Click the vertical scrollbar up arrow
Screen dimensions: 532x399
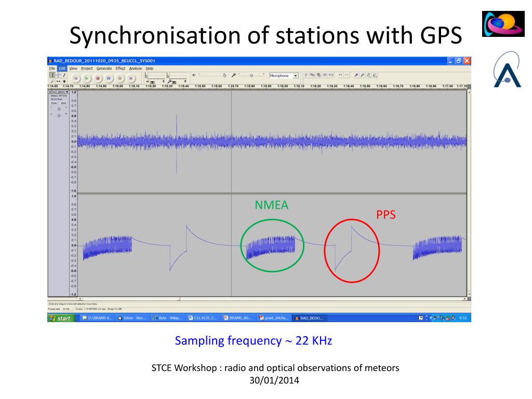tap(469, 92)
